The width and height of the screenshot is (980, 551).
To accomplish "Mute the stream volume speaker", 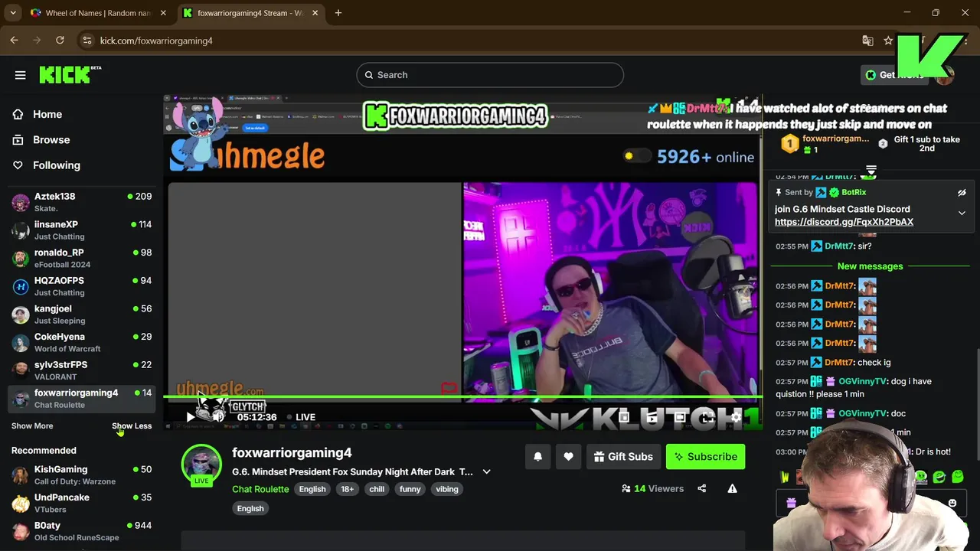I will point(219,417).
